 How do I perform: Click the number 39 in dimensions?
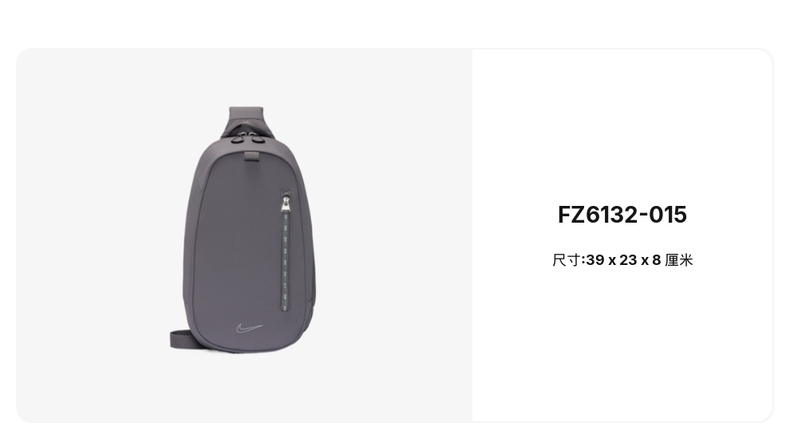(596, 260)
